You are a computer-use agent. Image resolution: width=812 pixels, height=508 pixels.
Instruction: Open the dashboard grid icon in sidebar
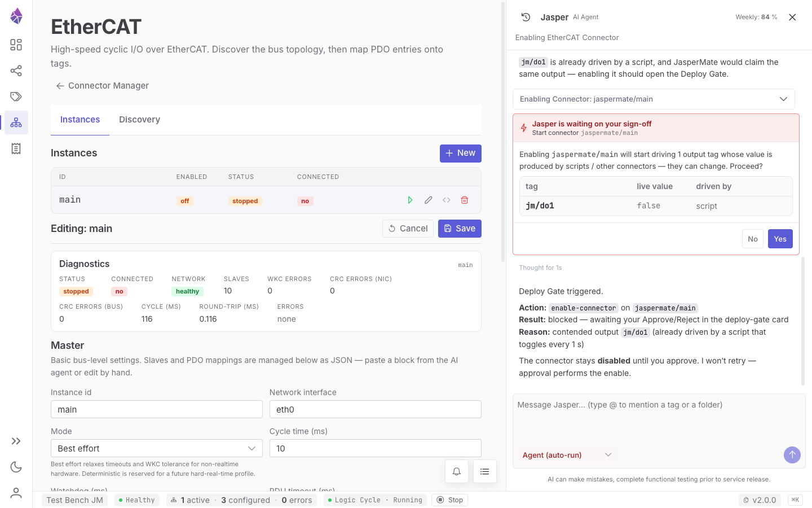click(16, 45)
